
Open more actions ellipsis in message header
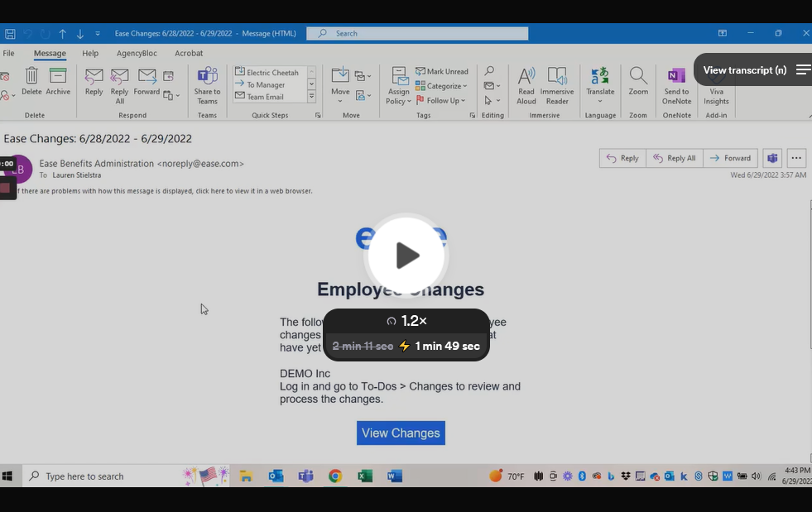pos(796,158)
